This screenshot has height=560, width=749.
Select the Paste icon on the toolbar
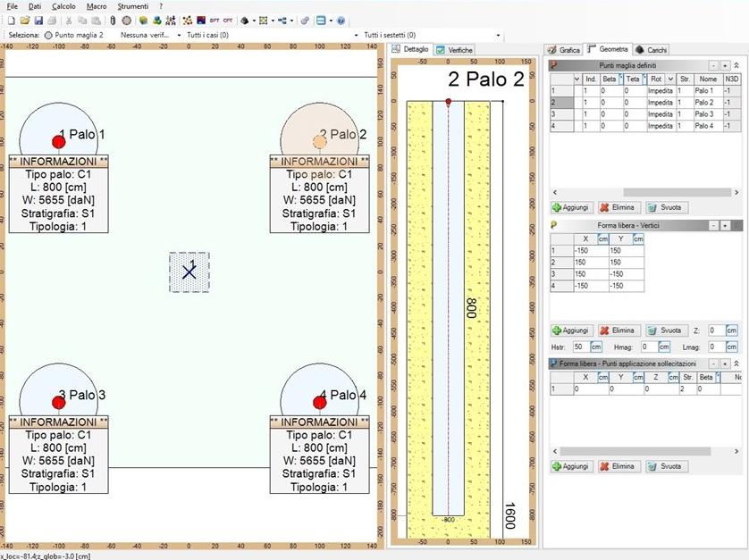coord(96,19)
